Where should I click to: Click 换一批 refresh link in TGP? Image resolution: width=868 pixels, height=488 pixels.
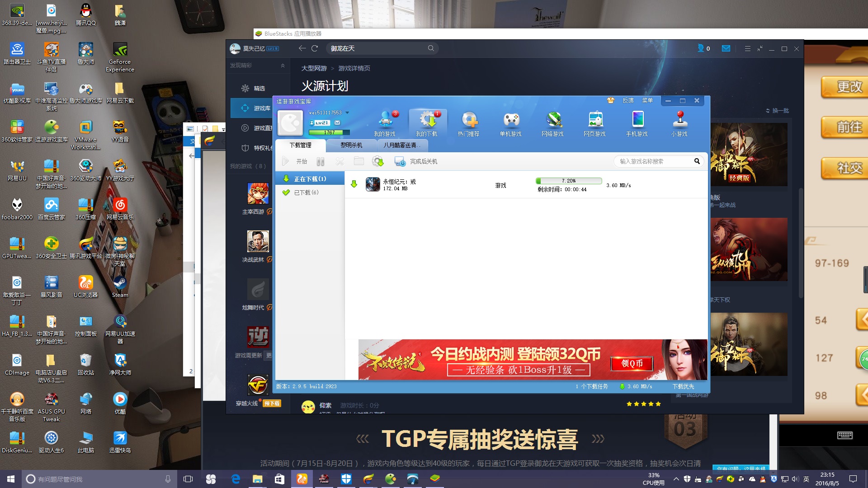(x=777, y=111)
